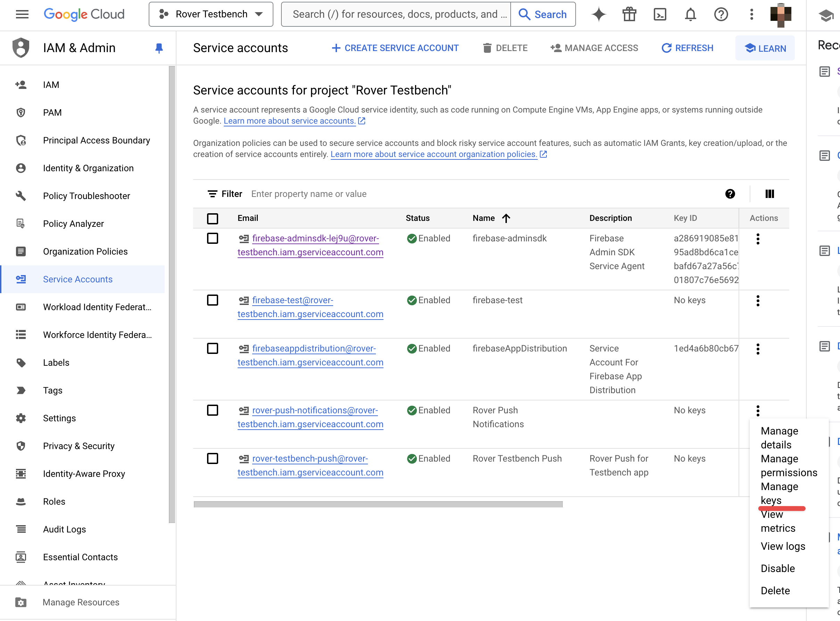Click Create Service Account
The height and width of the screenshot is (621, 840).
(x=395, y=48)
